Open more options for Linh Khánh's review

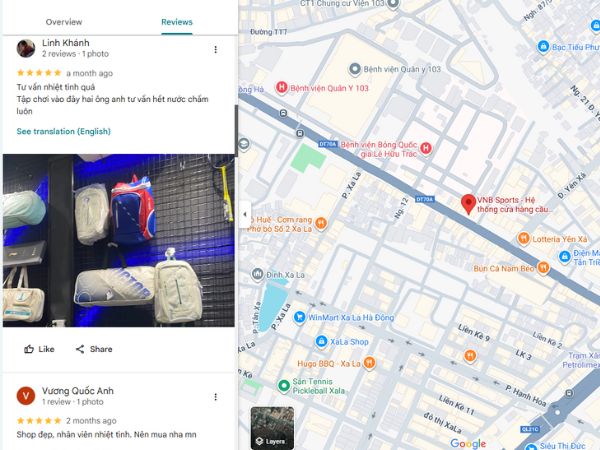pos(215,49)
